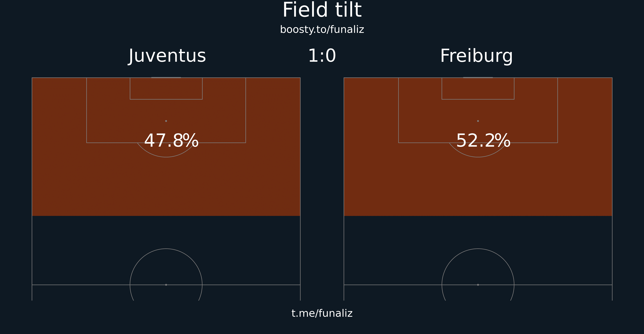Click the goal line marker above Freiburg pitch
Viewport: 644px width, 334px height.
[478, 78]
